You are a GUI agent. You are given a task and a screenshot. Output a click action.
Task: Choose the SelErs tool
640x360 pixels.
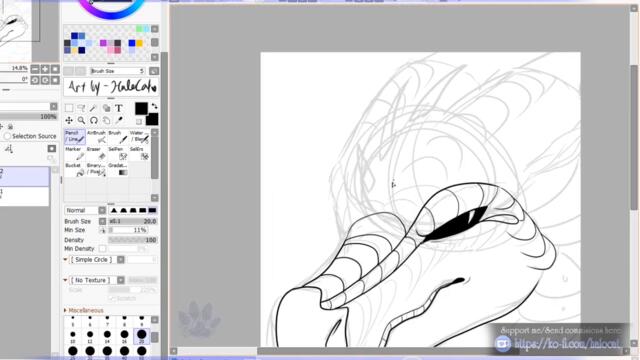[139, 153]
